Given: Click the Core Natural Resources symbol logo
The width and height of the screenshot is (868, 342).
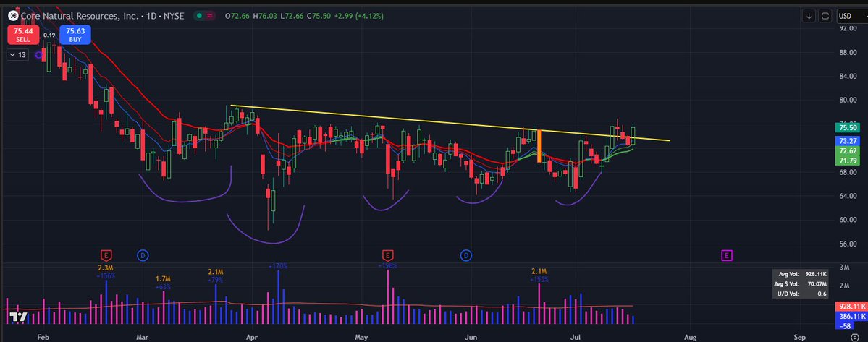Looking at the screenshot, I should click(x=13, y=15).
